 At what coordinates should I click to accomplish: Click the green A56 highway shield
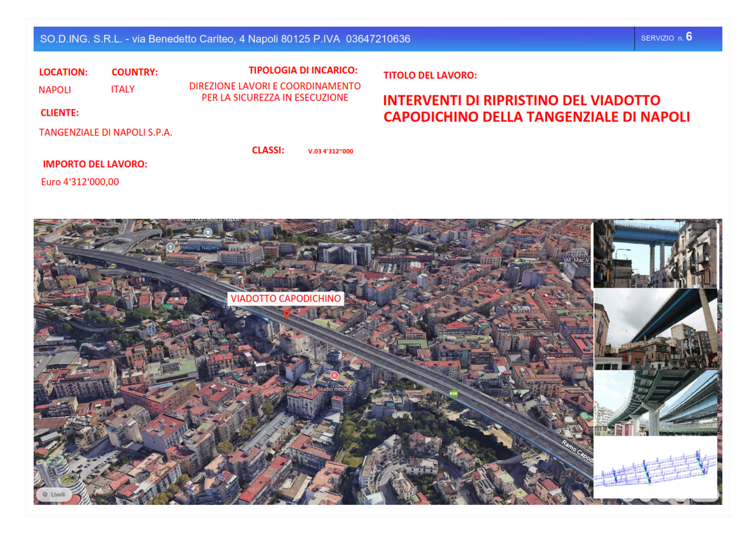(453, 393)
